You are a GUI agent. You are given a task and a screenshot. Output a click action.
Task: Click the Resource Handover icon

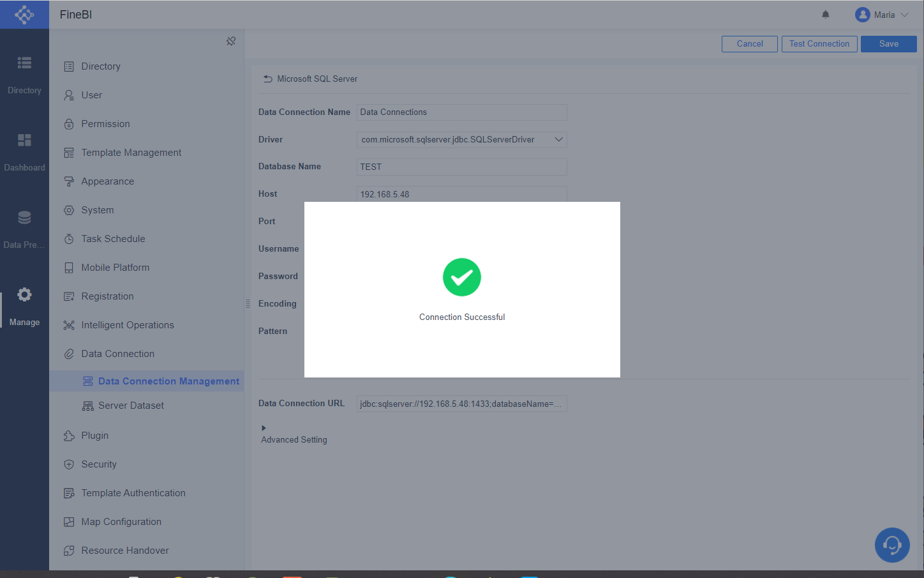[x=69, y=551]
